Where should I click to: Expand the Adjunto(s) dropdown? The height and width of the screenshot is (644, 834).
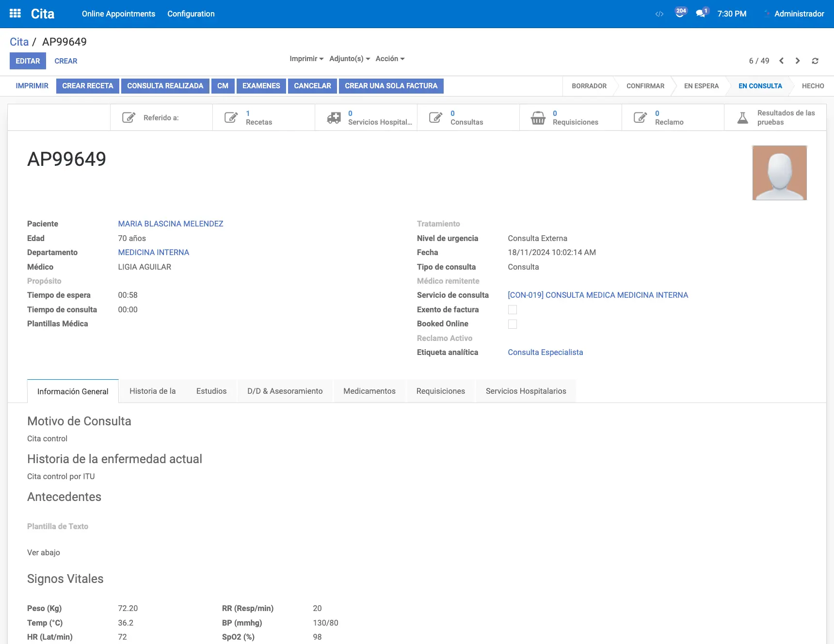[x=350, y=59]
